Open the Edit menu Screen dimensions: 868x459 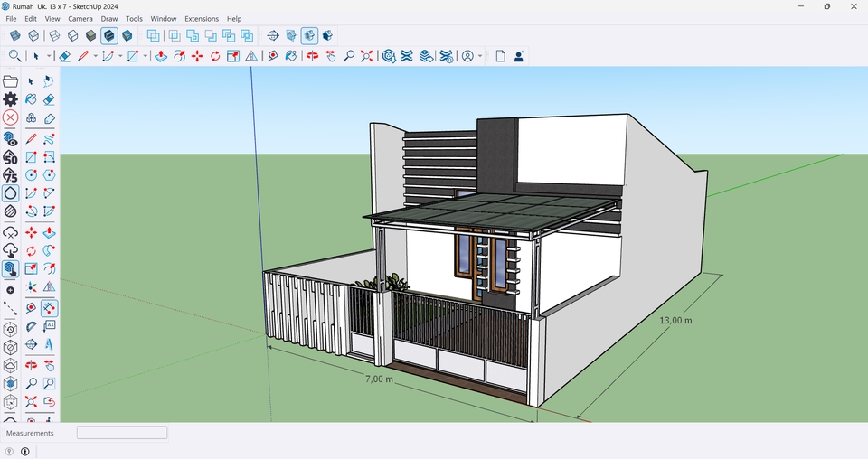(x=31, y=18)
